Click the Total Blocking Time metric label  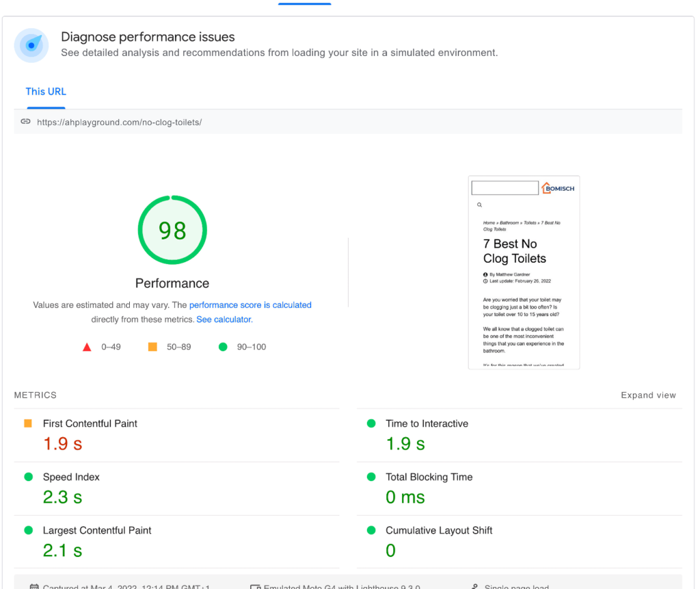point(429,477)
